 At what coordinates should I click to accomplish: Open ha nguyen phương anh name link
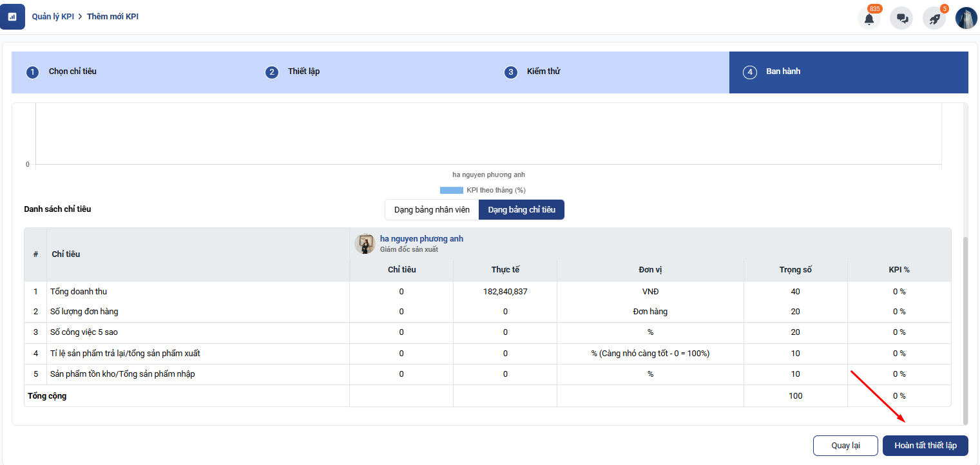pos(421,239)
